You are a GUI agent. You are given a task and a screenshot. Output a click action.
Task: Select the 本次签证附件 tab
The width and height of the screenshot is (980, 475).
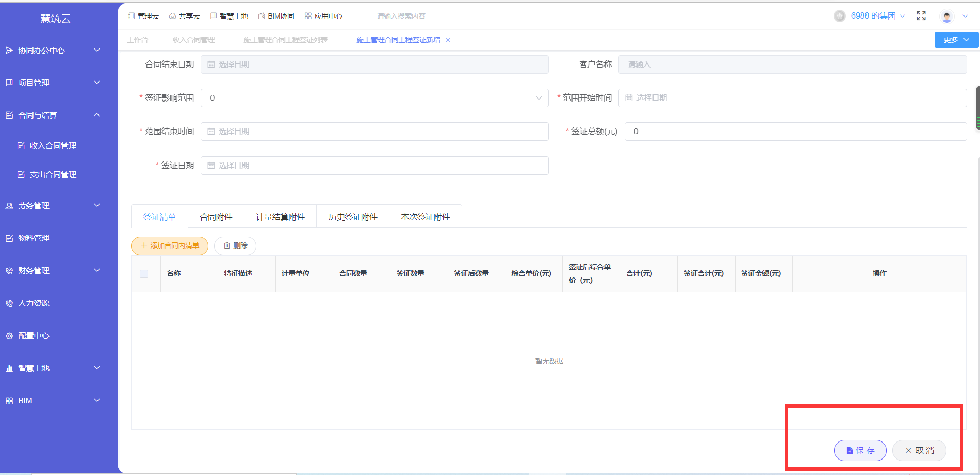point(426,217)
